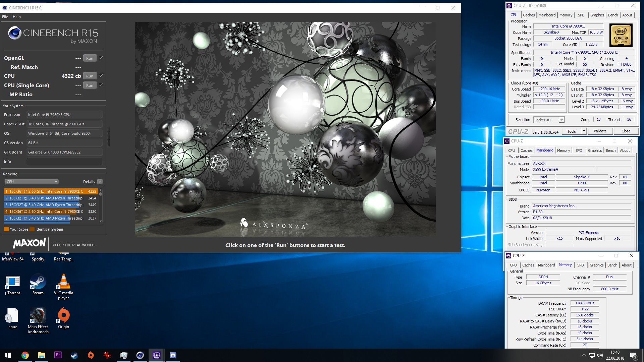
Task: Run the CPU Single Core benchmark
Action: pos(90,85)
